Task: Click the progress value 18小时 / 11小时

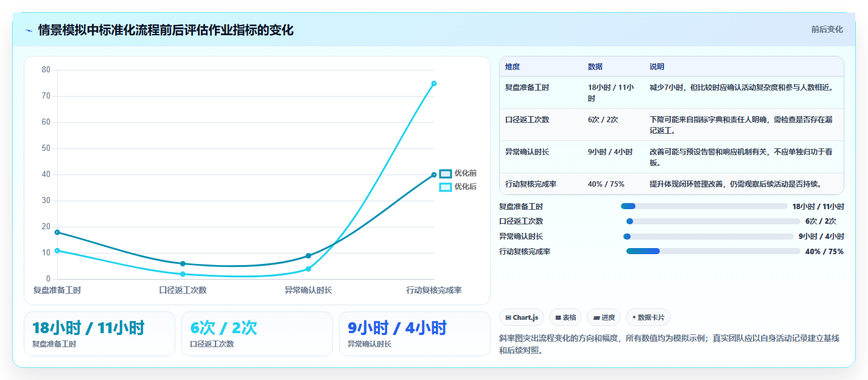Action: coord(818,206)
